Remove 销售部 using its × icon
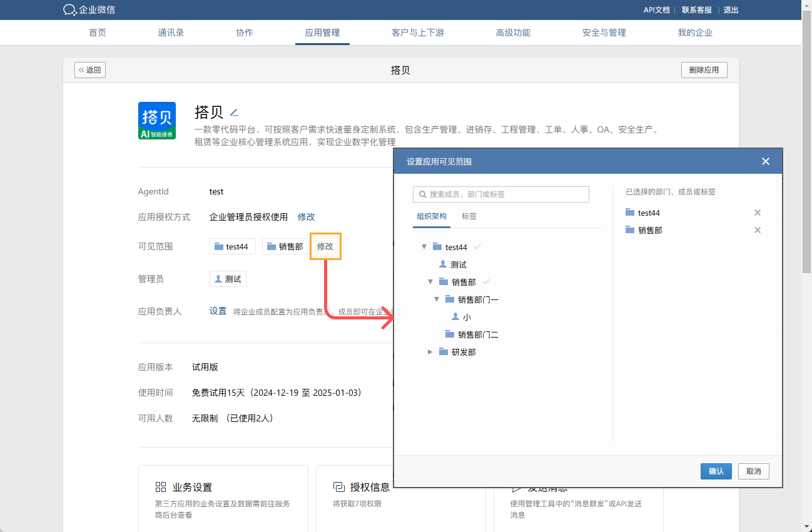The width and height of the screenshot is (812, 532). click(x=758, y=230)
